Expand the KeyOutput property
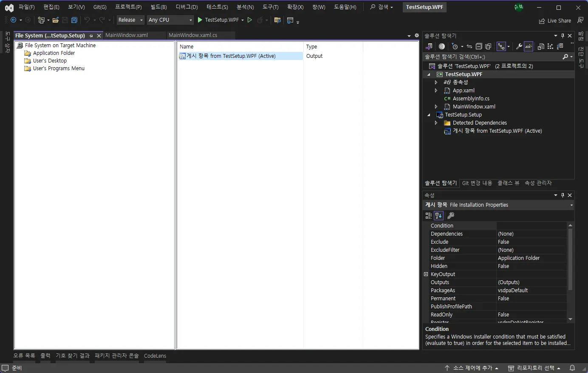The width and height of the screenshot is (588, 373). [x=426, y=274]
